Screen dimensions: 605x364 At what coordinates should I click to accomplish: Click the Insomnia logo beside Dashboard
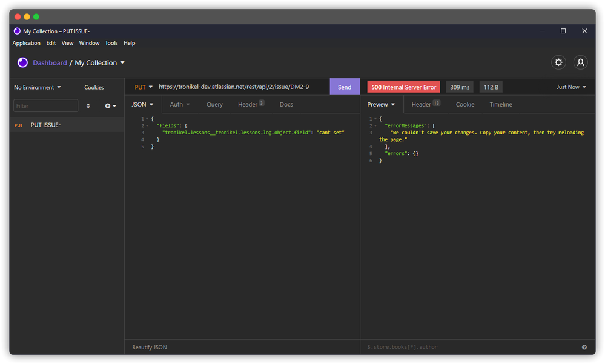(23, 62)
